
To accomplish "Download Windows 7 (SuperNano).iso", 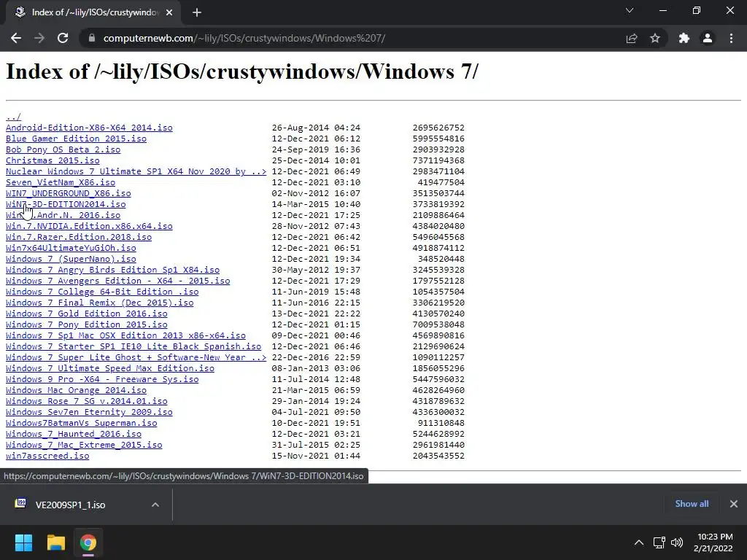I will click(x=71, y=259).
